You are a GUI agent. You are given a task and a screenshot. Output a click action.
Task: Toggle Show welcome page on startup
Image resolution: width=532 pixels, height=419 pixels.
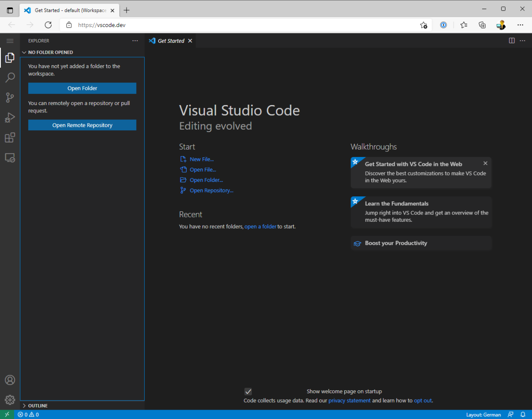coord(248,391)
